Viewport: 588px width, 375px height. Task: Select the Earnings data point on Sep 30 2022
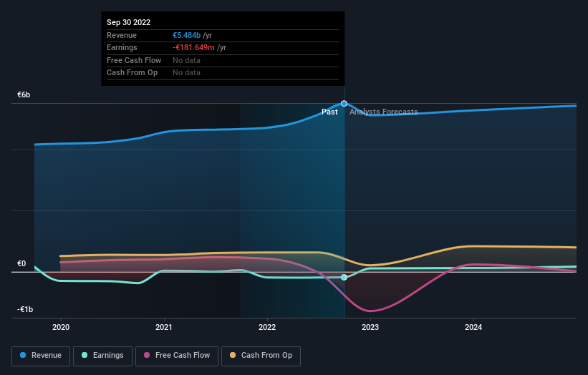344,277
